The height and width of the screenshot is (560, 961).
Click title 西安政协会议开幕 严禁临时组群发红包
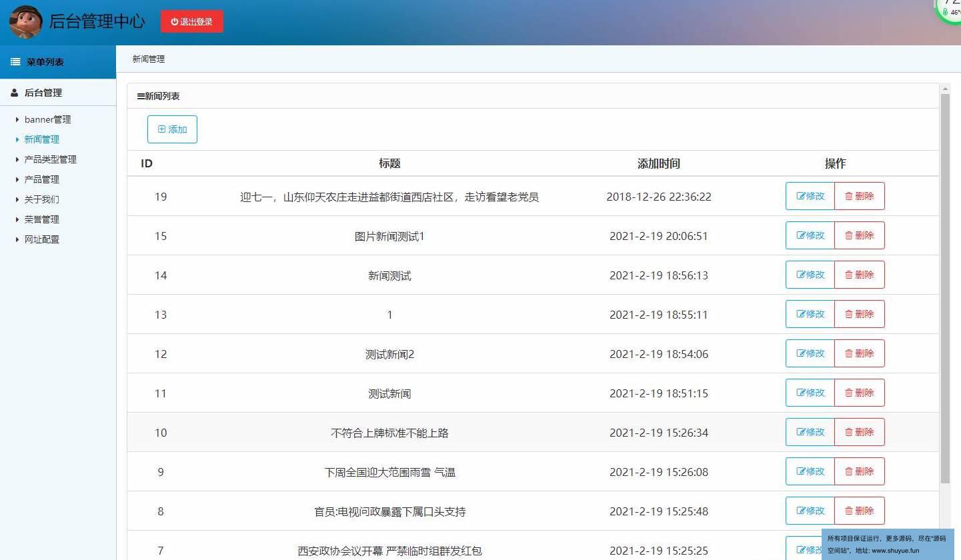[x=389, y=551]
